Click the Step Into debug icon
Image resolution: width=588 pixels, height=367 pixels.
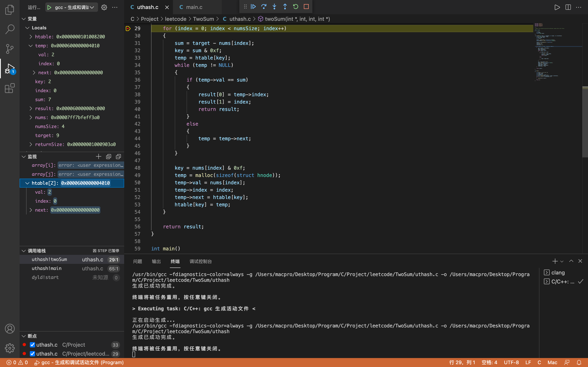[274, 7]
